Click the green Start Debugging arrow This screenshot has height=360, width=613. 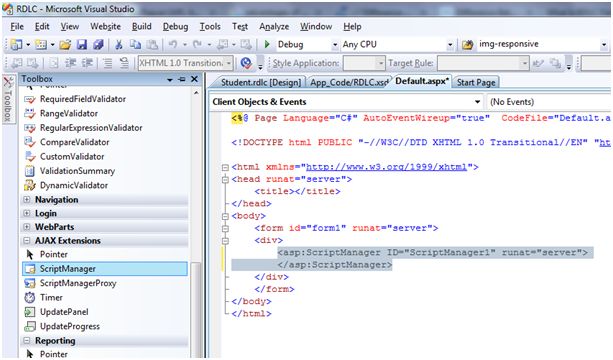coord(267,44)
